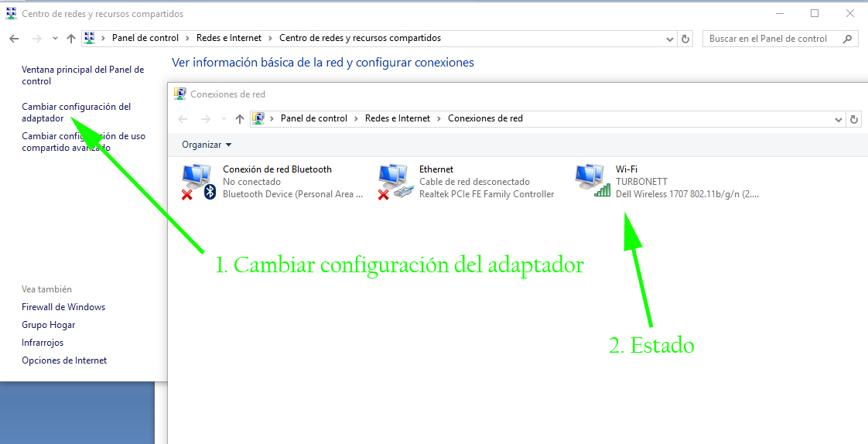Open Firewall de Windows link
The image size is (868, 444).
[x=63, y=307]
